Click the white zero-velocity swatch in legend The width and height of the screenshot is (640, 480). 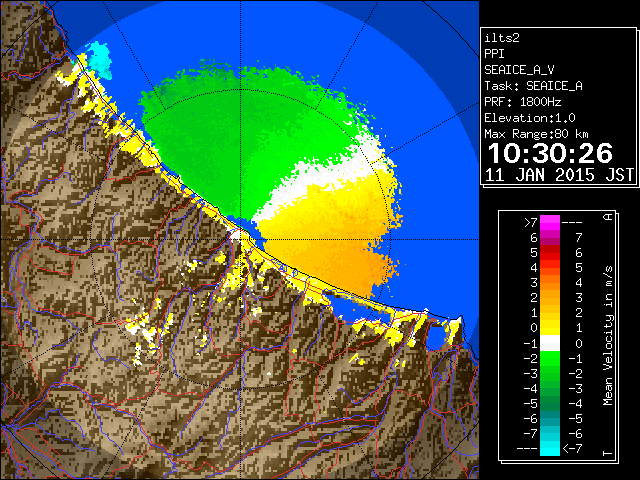[x=550, y=343]
